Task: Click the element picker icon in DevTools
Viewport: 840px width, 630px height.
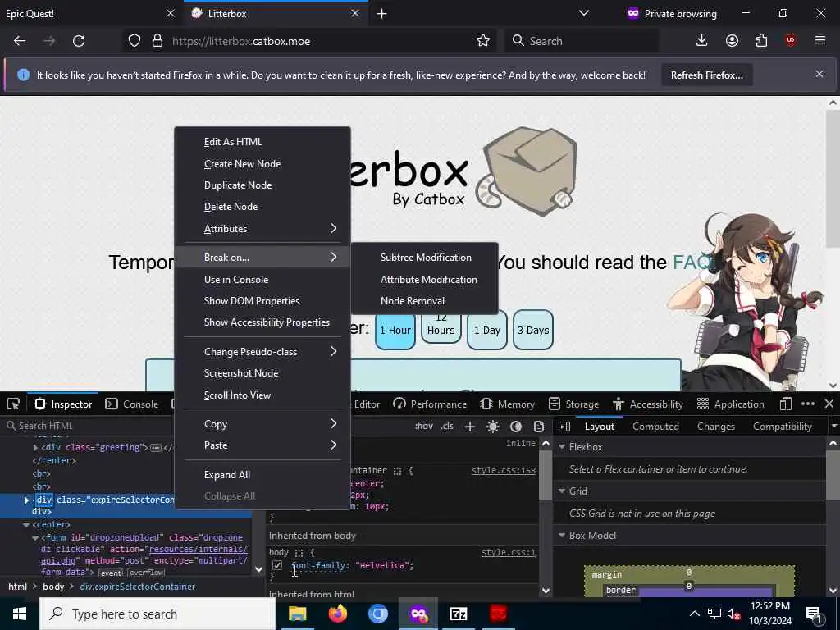Action: click(x=13, y=404)
